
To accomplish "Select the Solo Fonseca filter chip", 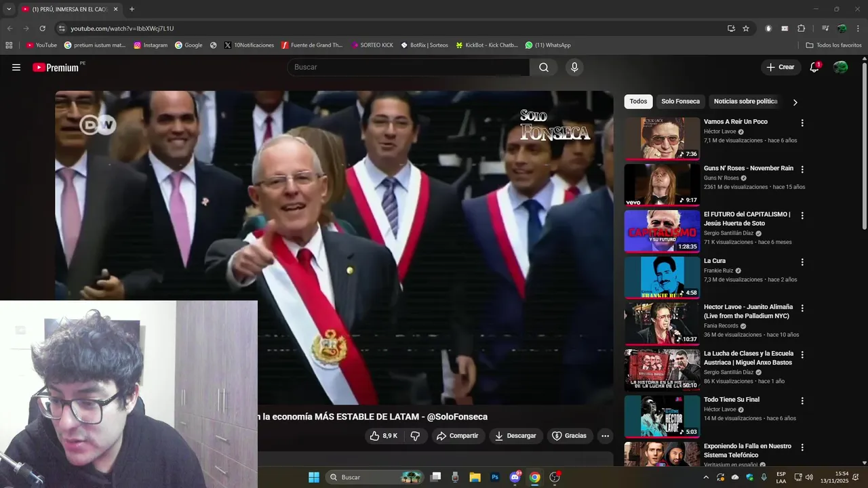I will tap(680, 102).
